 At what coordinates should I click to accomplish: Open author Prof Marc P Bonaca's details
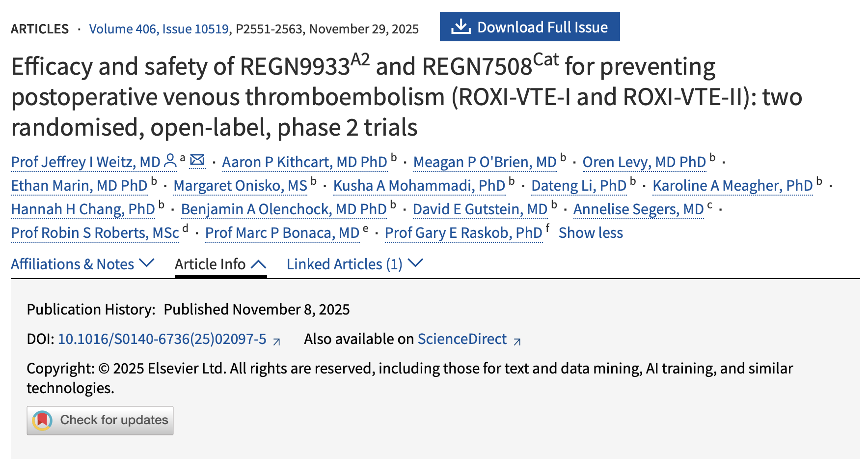pyautogui.click(x=282, y=233)
